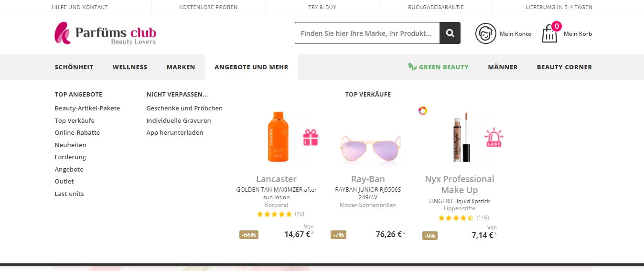The image size is (644, 271).
Task: Expand the Marken navigation menu
Action: 181,67
